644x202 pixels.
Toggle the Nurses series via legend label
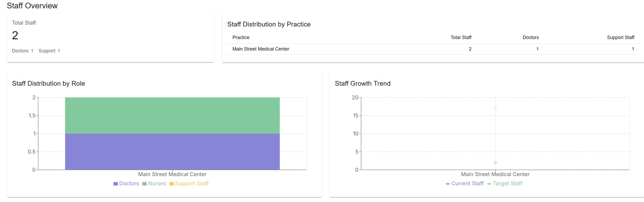click(x=157, y=183)
